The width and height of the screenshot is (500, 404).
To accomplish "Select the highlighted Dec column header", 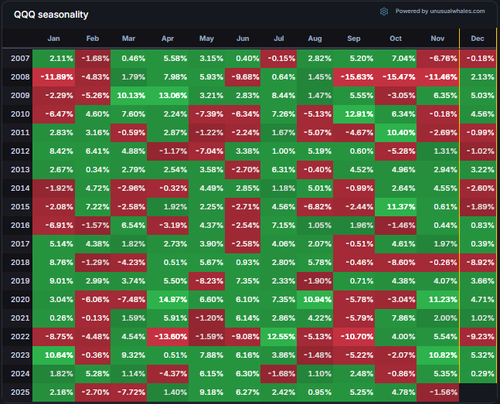I will pyautogui.click(x=478, y=39).
